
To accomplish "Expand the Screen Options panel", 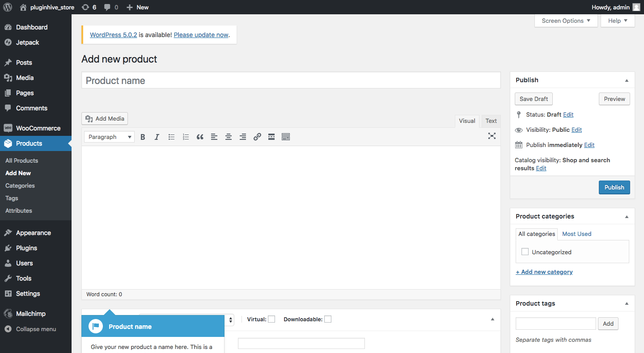I will [566, 21].
